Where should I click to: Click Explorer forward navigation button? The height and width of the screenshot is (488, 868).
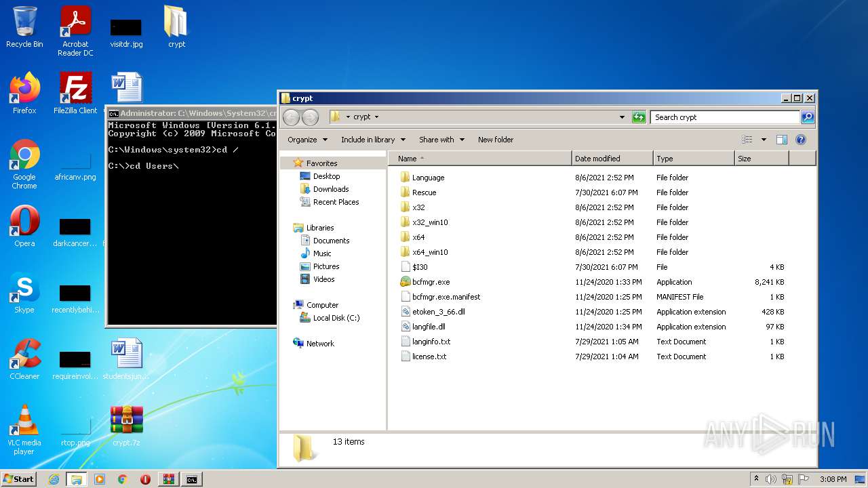pyautogui.click(x=310, y=117)
